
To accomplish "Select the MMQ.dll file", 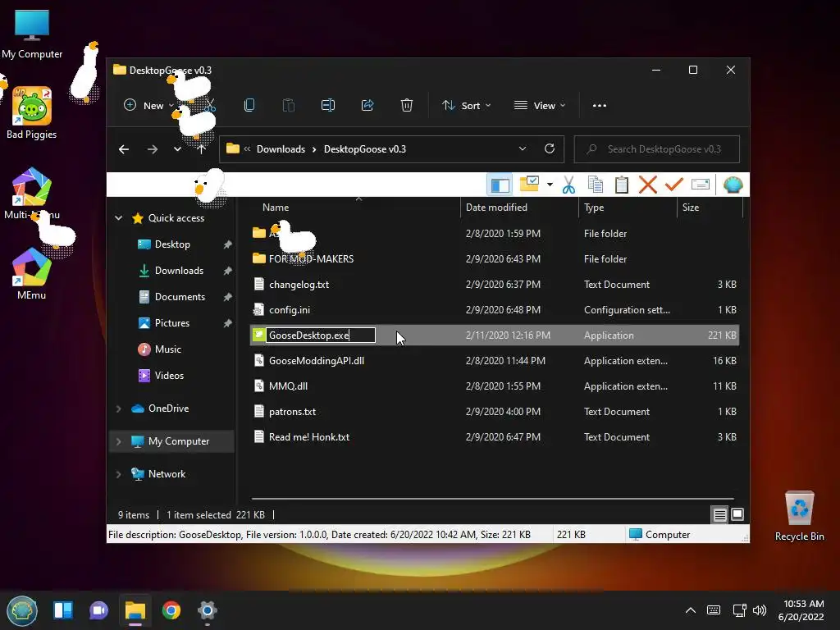I will tap(495, 386).
